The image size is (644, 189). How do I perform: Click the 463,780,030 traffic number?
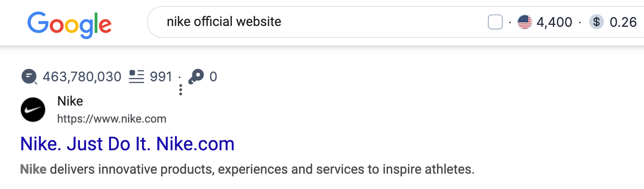82,77
